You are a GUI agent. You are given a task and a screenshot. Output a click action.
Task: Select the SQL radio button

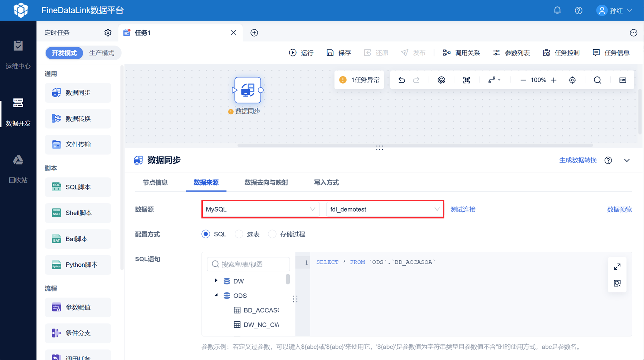click(x=206, y=234)
